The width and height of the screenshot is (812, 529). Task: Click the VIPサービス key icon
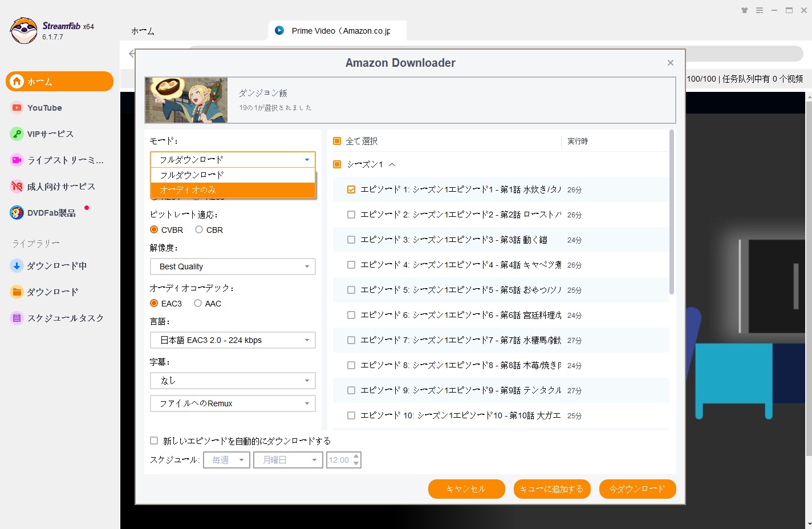pos(17,134)
